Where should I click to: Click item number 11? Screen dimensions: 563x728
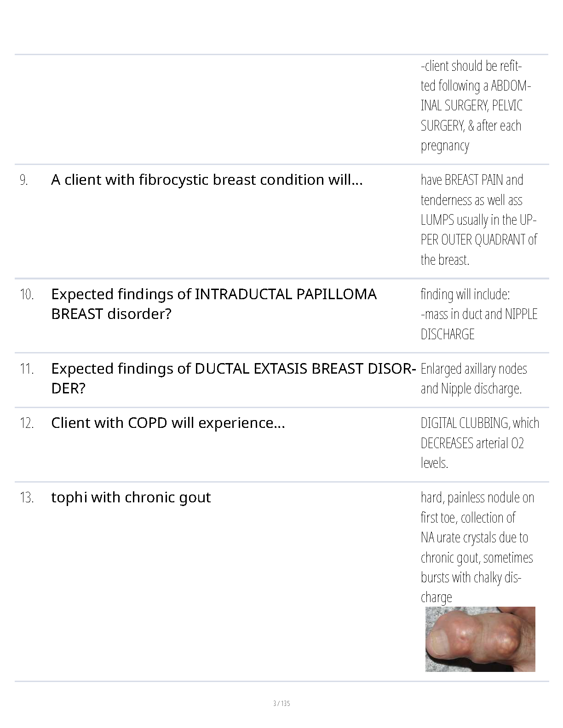pos(27,369)
